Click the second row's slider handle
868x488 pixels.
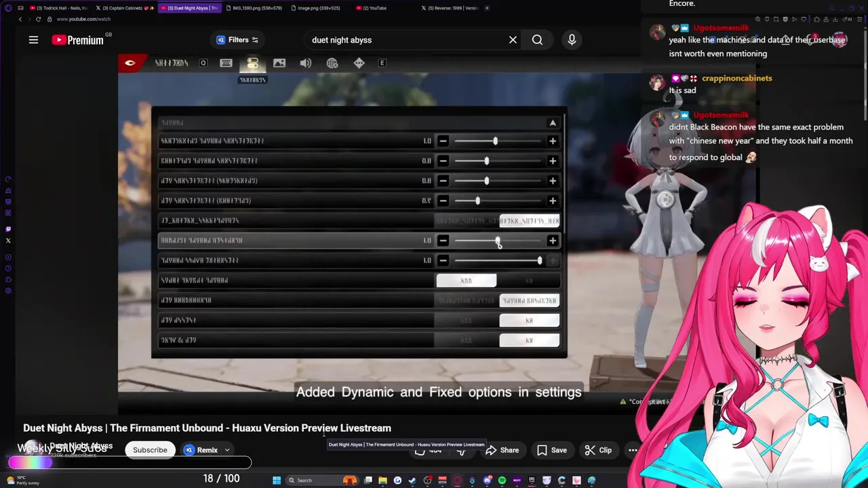pyautogui.click(x=486, y=161)
